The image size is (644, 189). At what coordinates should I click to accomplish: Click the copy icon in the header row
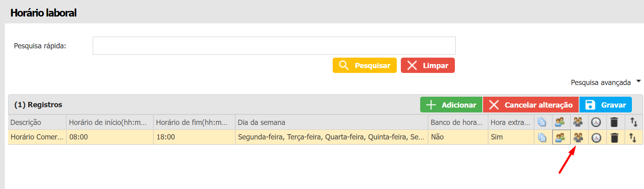point(542,122)
